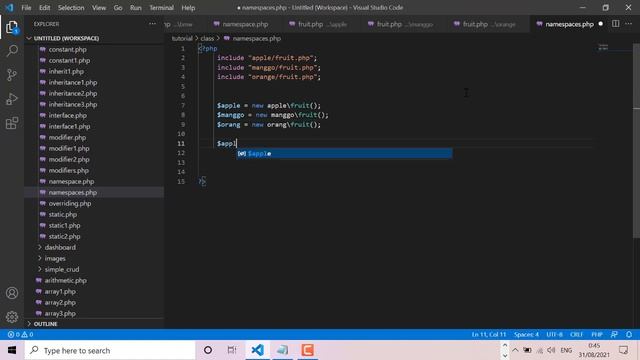Click the VS Code logo in title bar
The width and height of the screenshot is (640, 360).
click(x=9, y=8)
